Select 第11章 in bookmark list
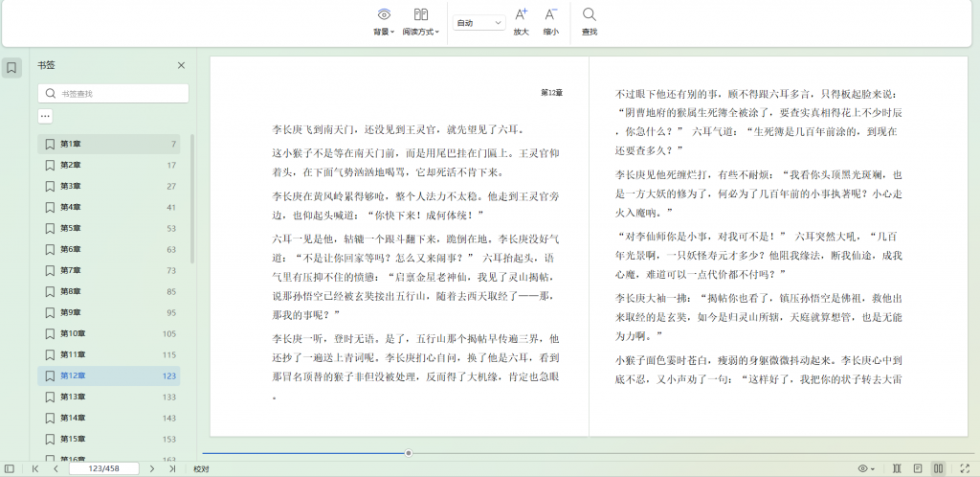 coord(109,354)
